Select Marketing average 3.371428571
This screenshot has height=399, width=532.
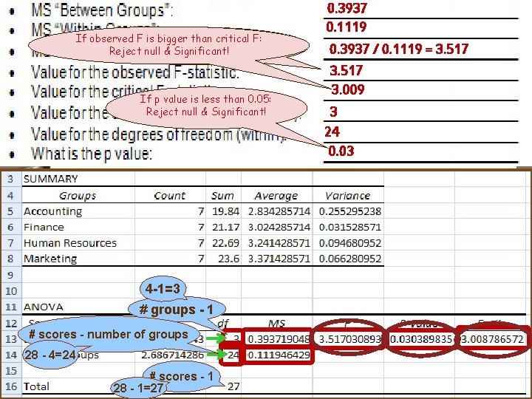tap(276, 259)
